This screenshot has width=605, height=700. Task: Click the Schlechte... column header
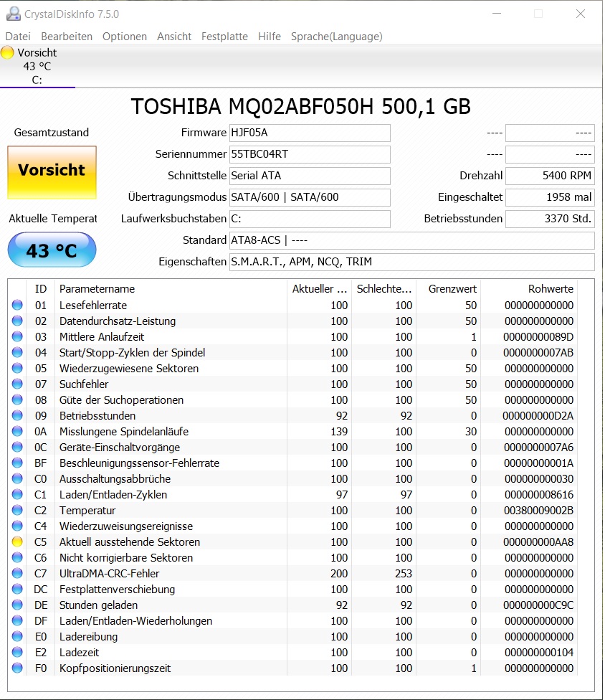384,289
